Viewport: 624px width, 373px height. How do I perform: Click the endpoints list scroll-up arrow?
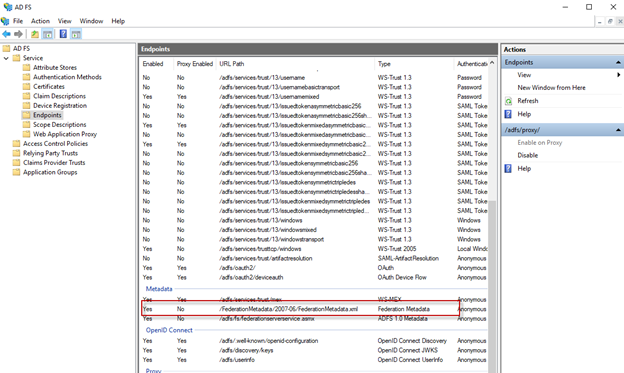pos(492,63)
